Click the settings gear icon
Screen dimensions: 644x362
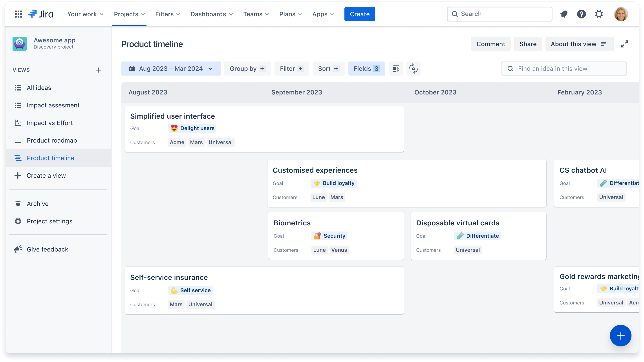point(598,14)
